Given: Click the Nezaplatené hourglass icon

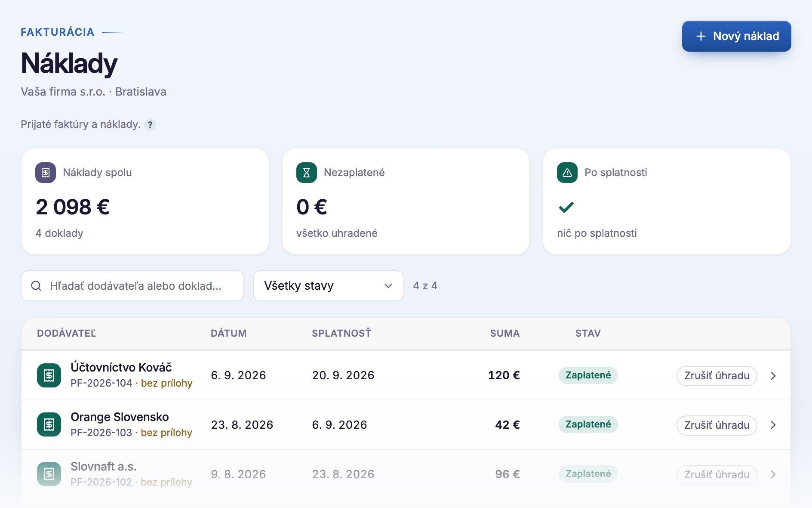Looking at the screenshot, I should pyautogui.click(x=307, y=173).
